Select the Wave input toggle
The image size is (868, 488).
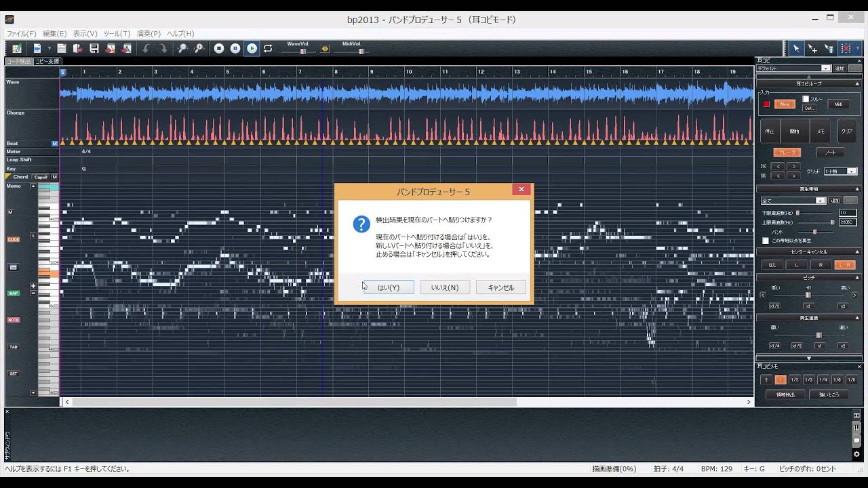tap(785, 104)
